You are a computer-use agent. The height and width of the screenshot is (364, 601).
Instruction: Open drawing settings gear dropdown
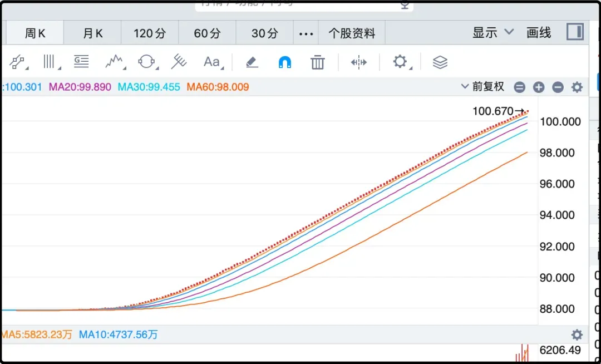pyautogui.click(x=401, y=62)
